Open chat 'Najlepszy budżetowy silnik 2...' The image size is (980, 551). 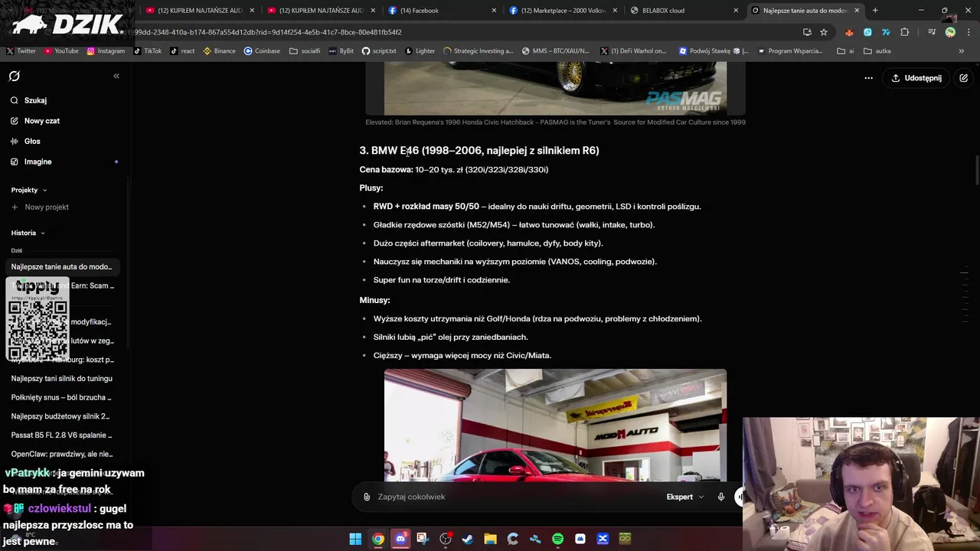(x=61, y=416)
